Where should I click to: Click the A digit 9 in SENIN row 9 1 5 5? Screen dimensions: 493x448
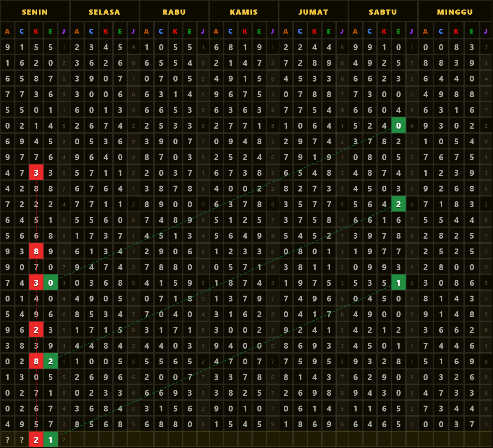coord(7,47)
